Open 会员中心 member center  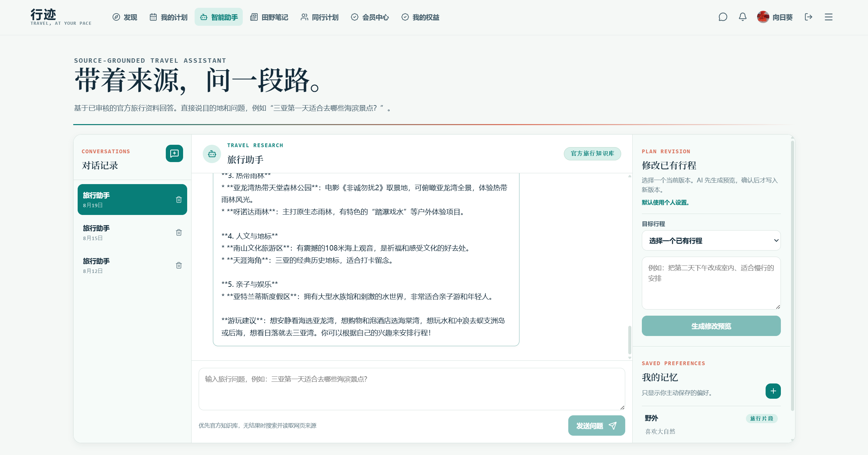[370, 17]
